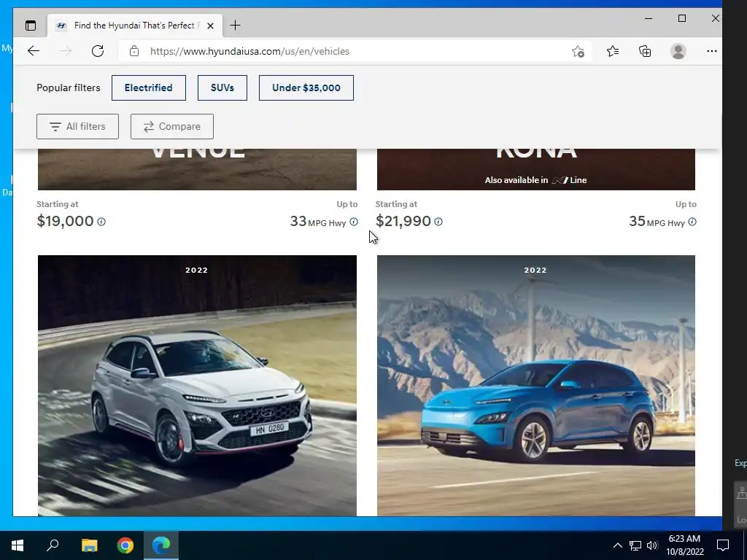Open Windows taskbar search
The width and height of the screenshot is (747, 560).
tap(53, 545)
